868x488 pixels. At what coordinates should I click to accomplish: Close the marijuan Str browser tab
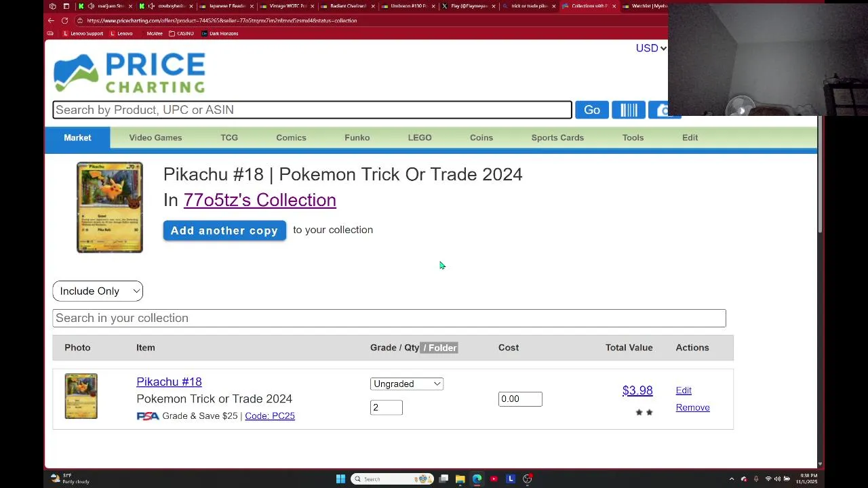(130, 6)
